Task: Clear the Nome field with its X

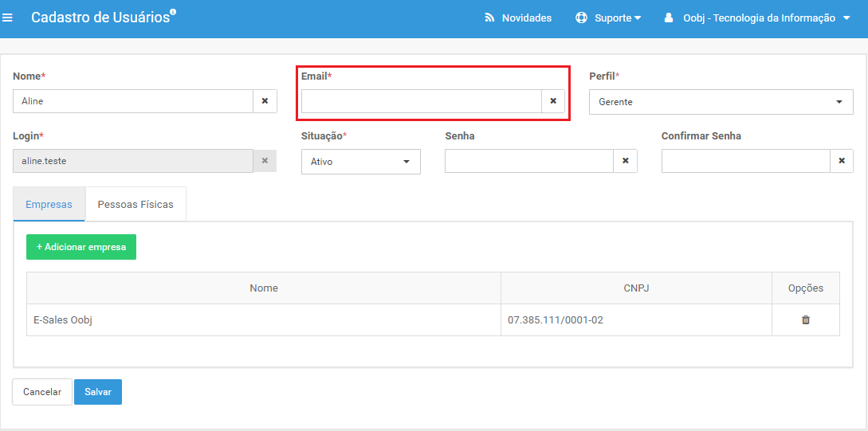Action: (x=265, y=101)
